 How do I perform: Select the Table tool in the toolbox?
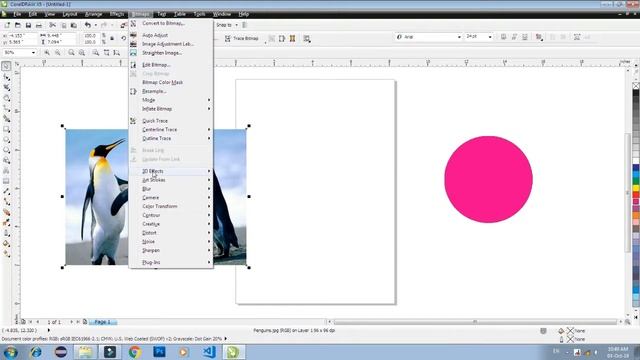coord(6,181)
